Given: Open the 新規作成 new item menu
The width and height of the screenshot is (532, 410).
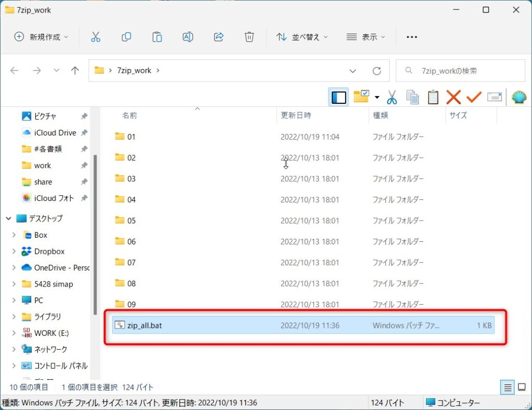Looking at the screenshot, I should (x=41, y=37).
